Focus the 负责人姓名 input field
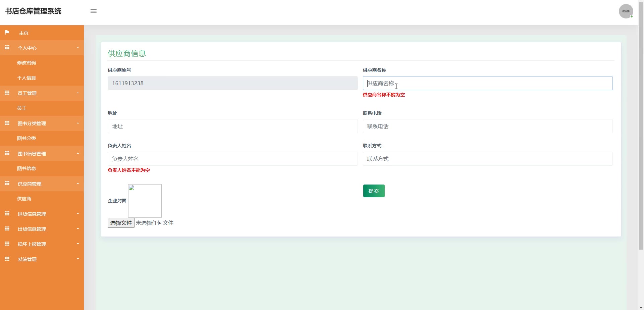This screenshot has height=310, width=644. [232, 159]
